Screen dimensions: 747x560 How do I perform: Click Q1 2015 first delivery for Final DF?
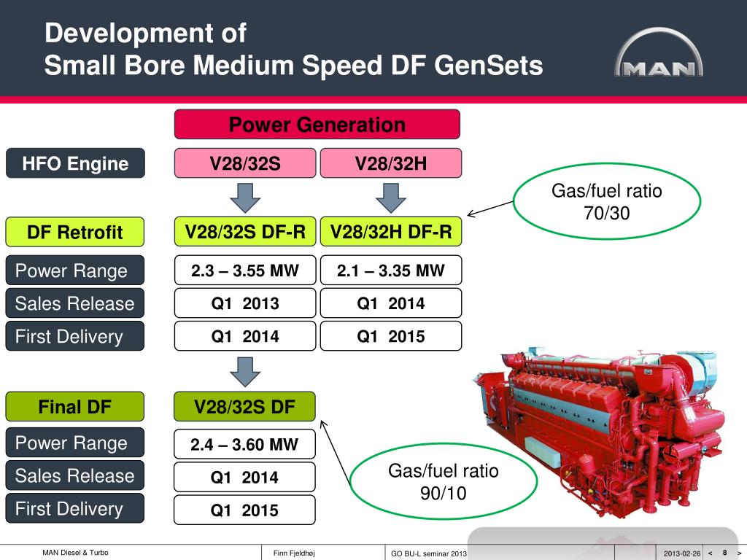244,510
